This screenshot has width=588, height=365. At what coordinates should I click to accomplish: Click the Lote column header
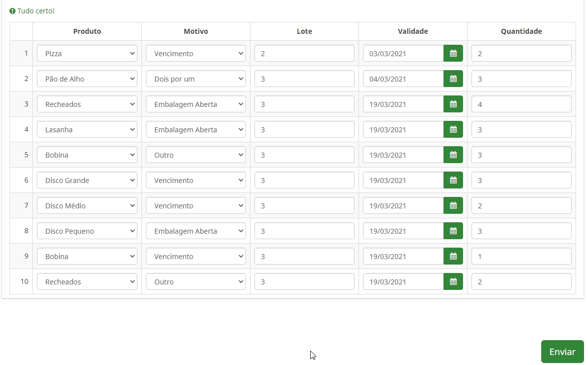(304, 31)
